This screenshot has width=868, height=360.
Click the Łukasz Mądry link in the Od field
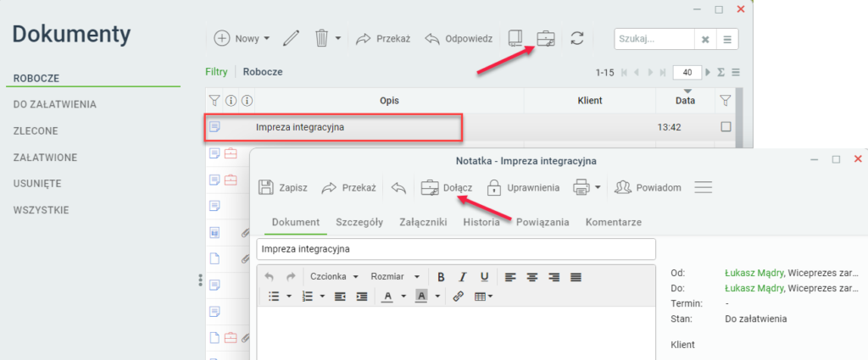click(x=754, y=273)
